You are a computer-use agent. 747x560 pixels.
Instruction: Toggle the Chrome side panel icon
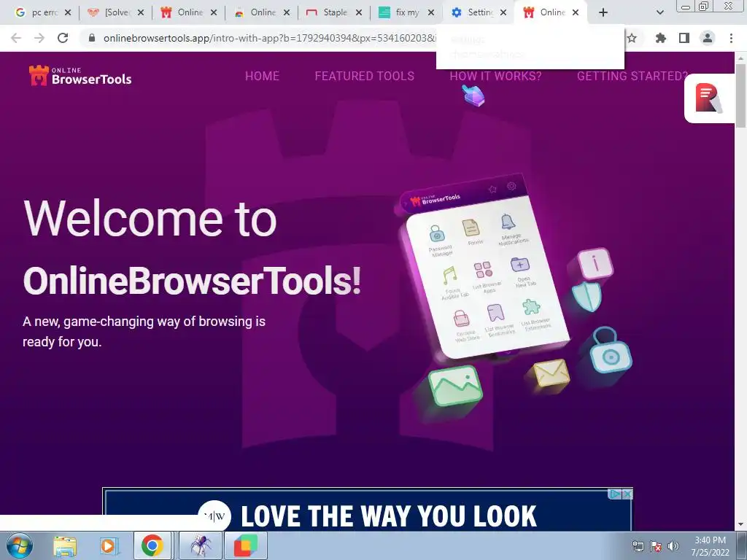(x=684, y=38)
